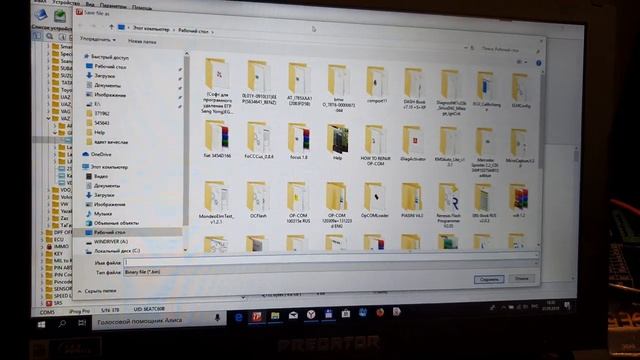
Task: Open the ECU_Calibrating folder
Action: point(487,91)
